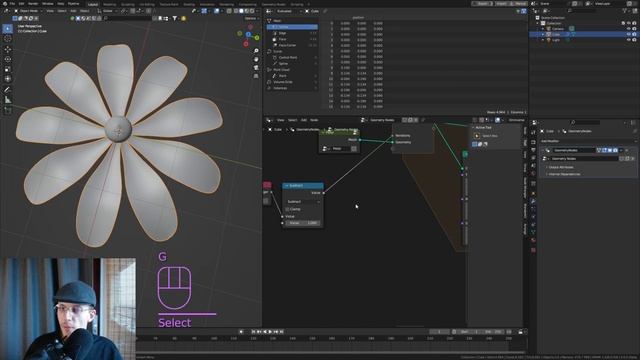Toggle GeometryNodes modifier edit mode display
This screenshot has width=640, height=360.
(604, 150)
